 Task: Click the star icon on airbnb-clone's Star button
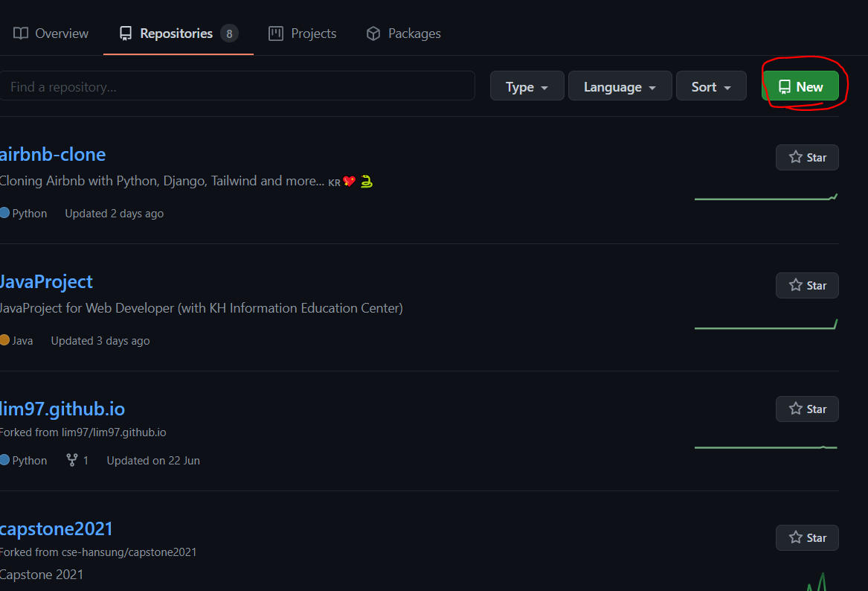(x=796, y=157)
